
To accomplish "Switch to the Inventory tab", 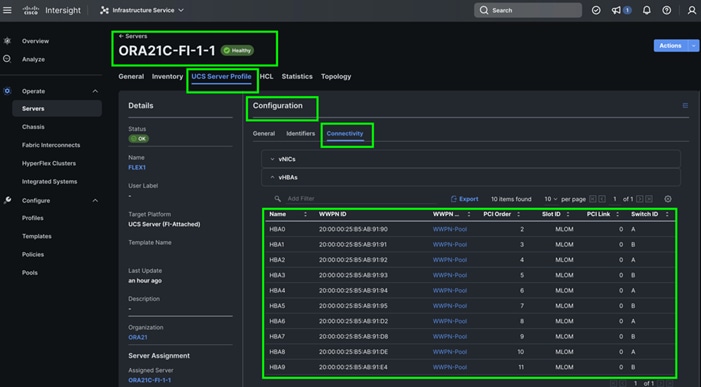I will pyautogui.click(x=167, y=76).
